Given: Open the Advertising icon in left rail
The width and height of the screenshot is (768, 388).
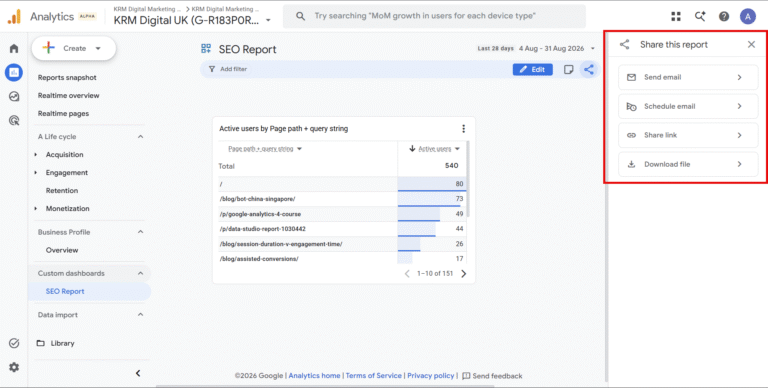Looking at the screenshot, I should pos(14,120).
